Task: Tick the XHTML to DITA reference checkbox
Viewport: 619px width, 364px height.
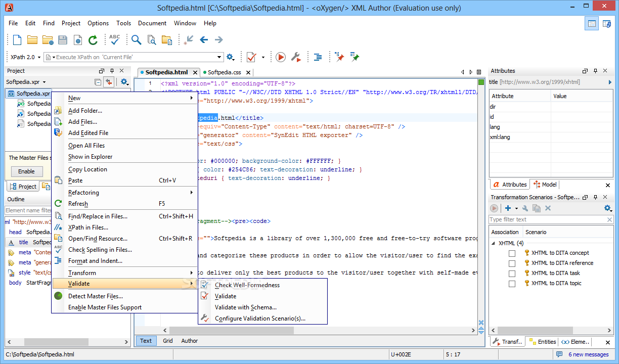Action: (x=512, y=263)
